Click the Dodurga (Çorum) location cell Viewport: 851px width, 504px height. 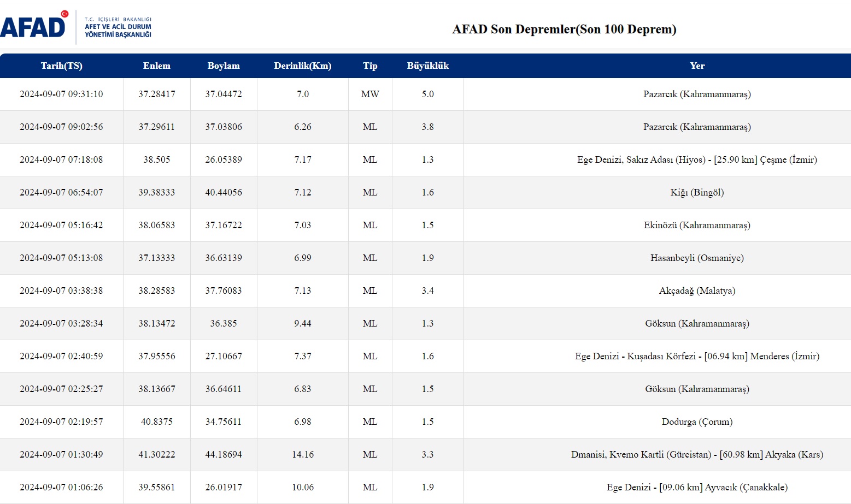point(697,422)
